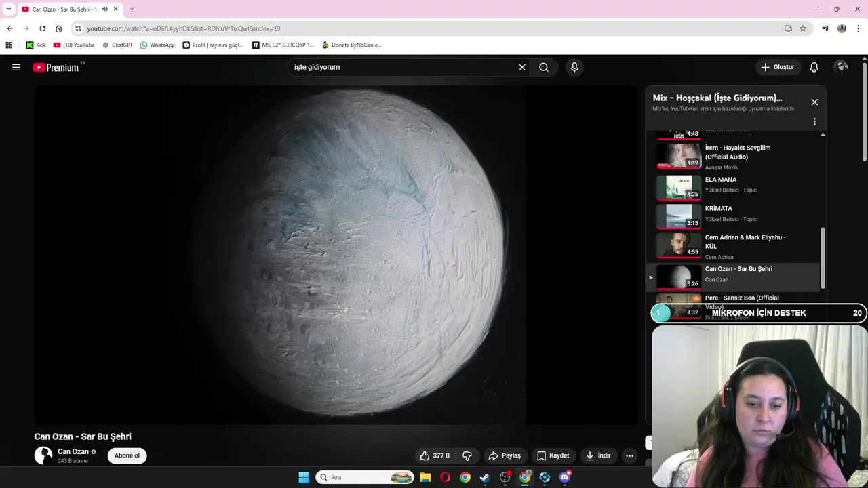Click the planet video player
This screenshot has height=488, width=868.
tap(336, 255)
